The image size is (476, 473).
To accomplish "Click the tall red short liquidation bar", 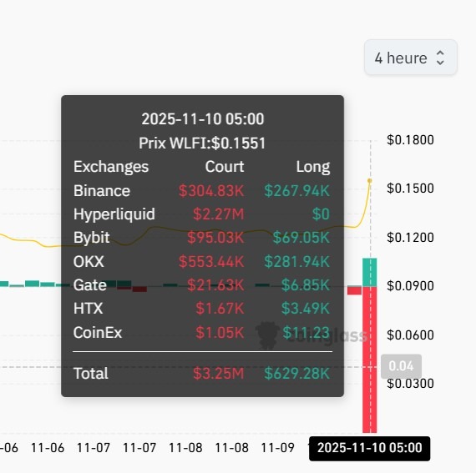I will pos(369,360).
